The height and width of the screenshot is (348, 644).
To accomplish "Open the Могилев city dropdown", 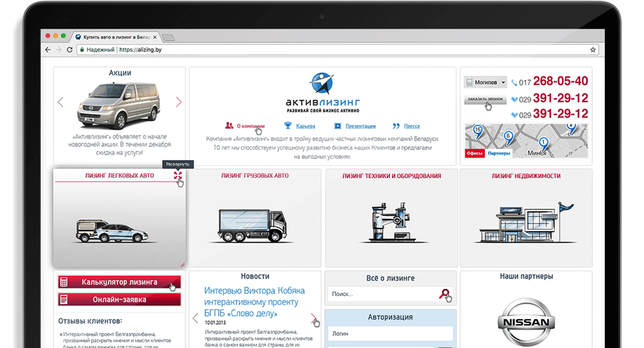I will tap(486, 82).
